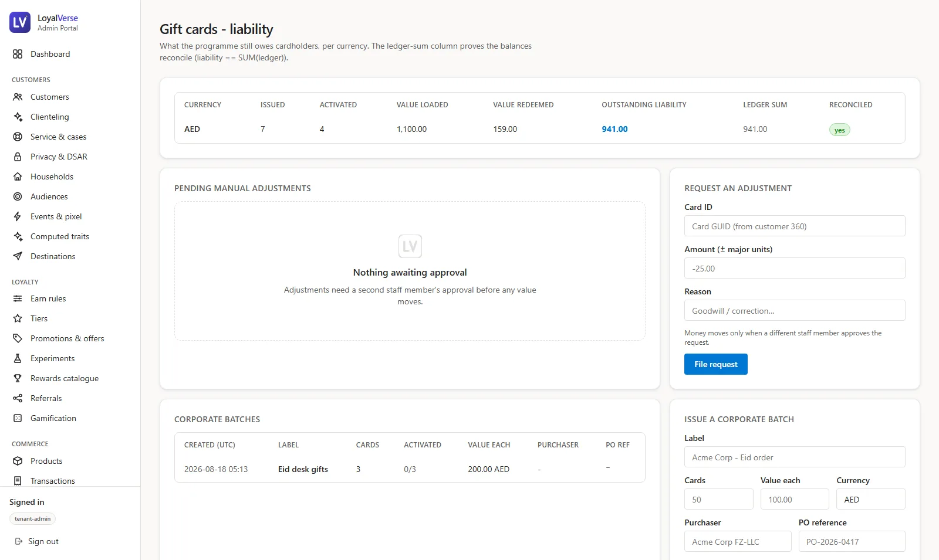Click the 'Value Loaded' column header
The width and height of the screenshot is (939, 560).
pyautogui.click(x=422, y=105)
